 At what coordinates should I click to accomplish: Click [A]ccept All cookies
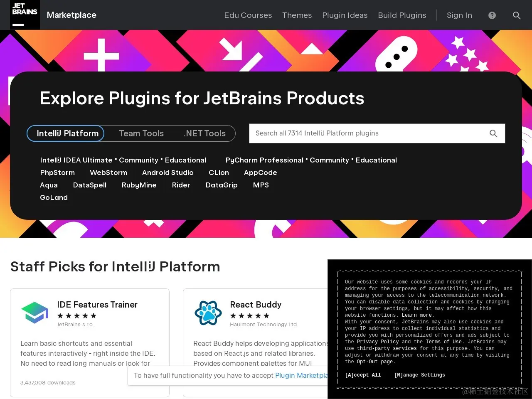click(363, 375)
